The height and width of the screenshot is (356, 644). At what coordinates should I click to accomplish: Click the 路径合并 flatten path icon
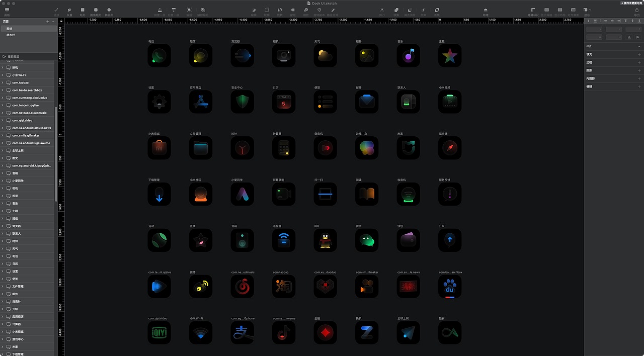pos(333,10)
